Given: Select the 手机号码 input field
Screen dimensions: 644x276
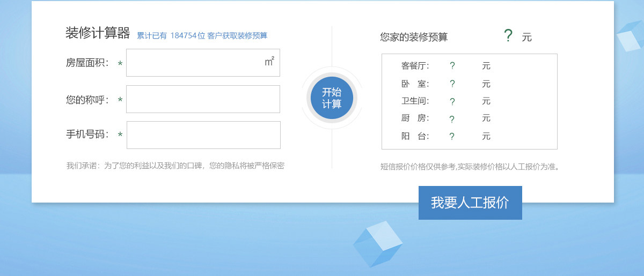Looking at the screenshot, I should [203, 135].
